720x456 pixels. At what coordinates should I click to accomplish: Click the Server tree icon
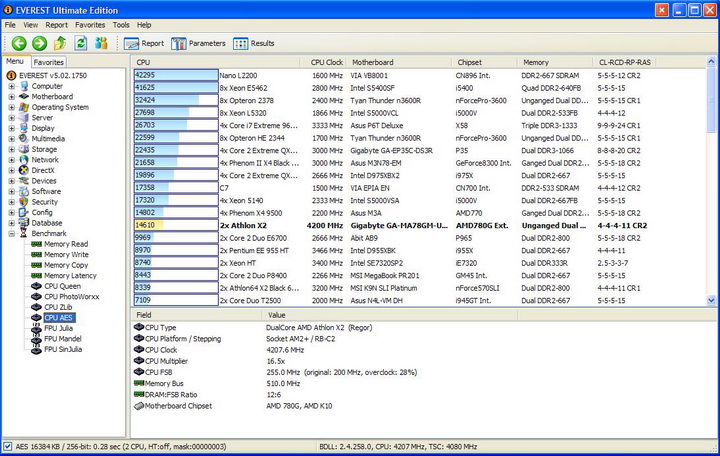click(x=24, y=118)
